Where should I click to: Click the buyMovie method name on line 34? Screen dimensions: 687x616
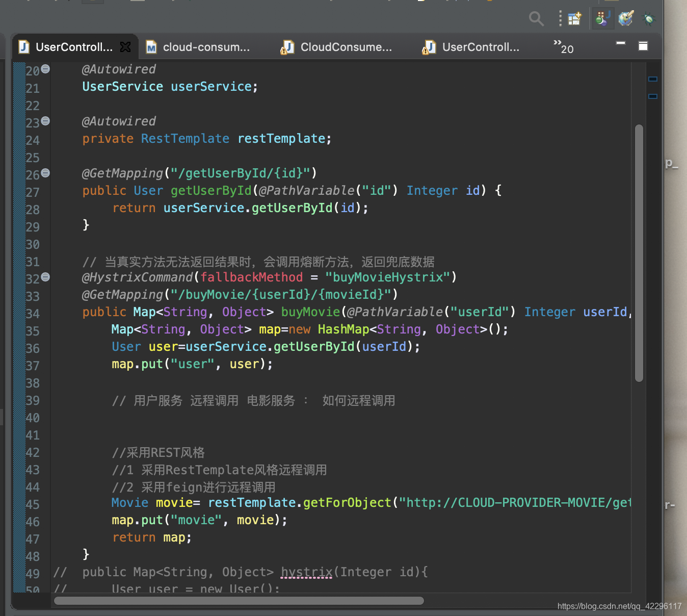pos(310,312)
